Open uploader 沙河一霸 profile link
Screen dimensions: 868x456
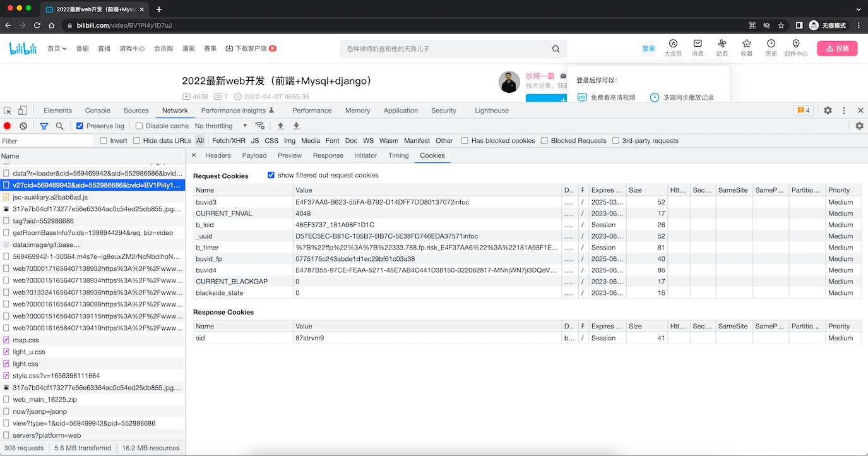[x=540, y=76]
